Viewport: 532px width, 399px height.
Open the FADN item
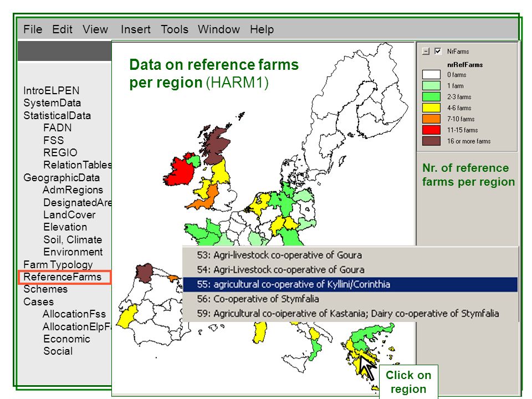[x=57, y=127]
